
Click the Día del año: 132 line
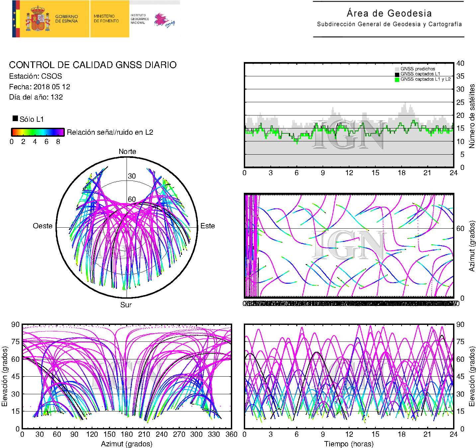coord(36,97)
